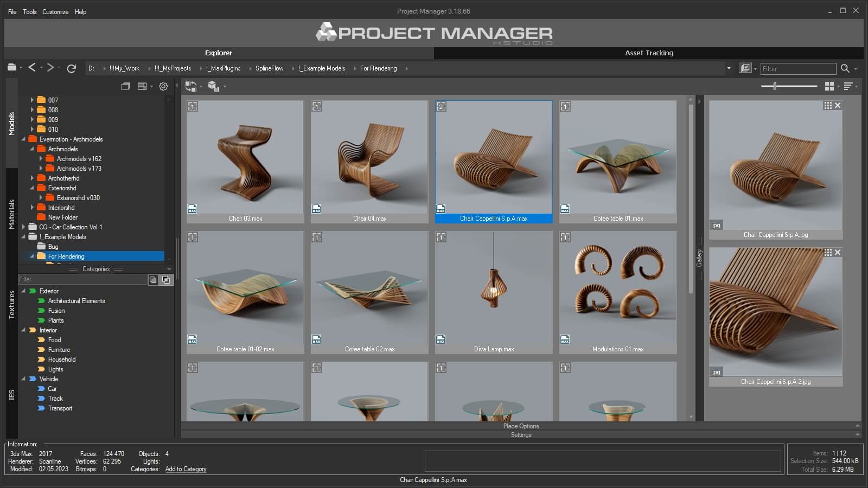Select the Furniture category

point(59,350)
